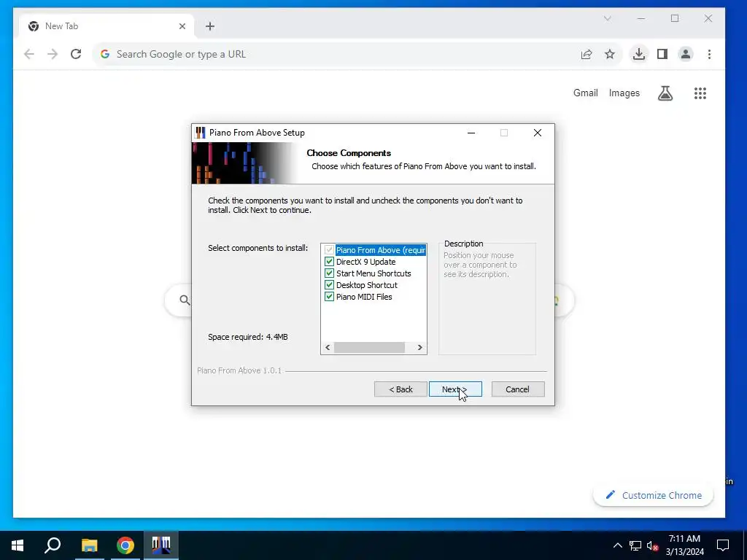The height and width of the screenshot is (560, 747).
Task: Show hidden tray icons chevron
Action: point(617,545)
